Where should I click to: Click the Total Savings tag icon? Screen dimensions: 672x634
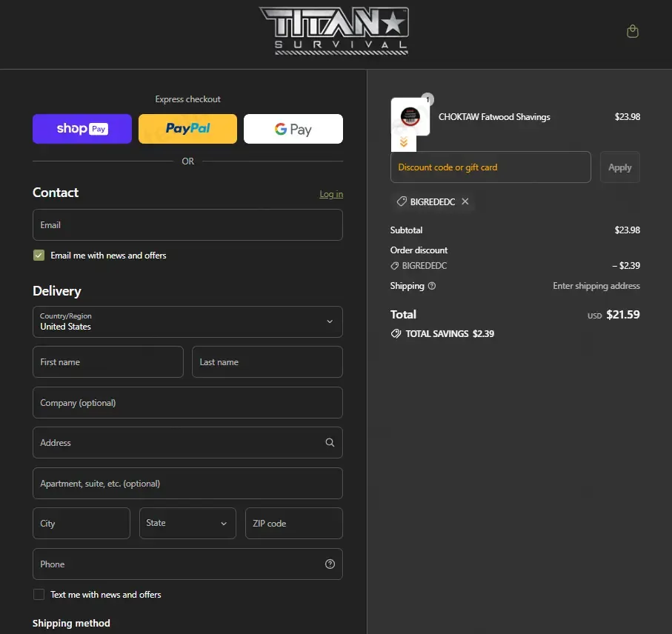point(396,334)
